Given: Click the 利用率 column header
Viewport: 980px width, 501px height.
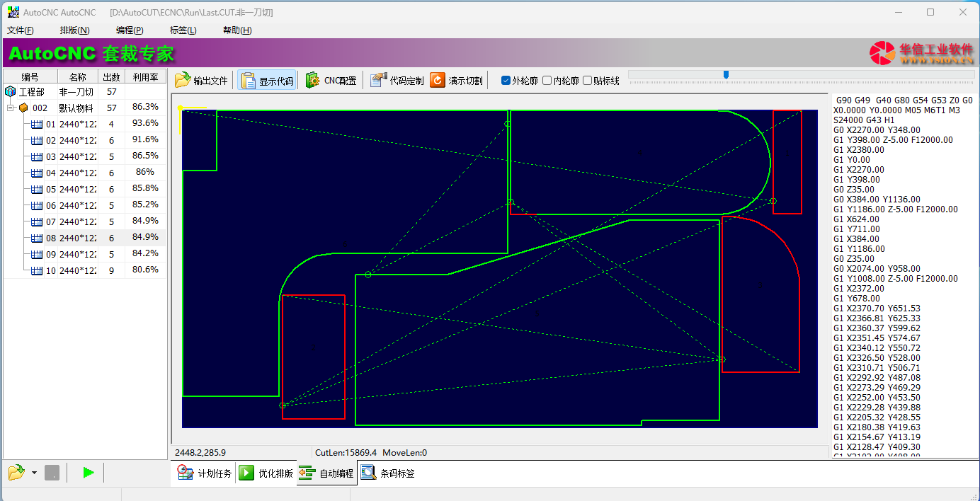Looking at the screenshot, I should [x=145, y=76].
